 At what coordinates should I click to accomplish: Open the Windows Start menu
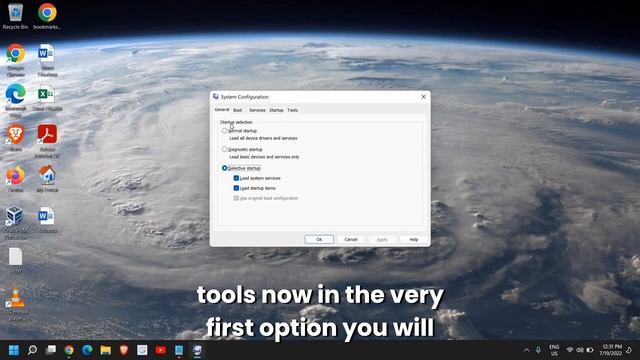[14, 350]
